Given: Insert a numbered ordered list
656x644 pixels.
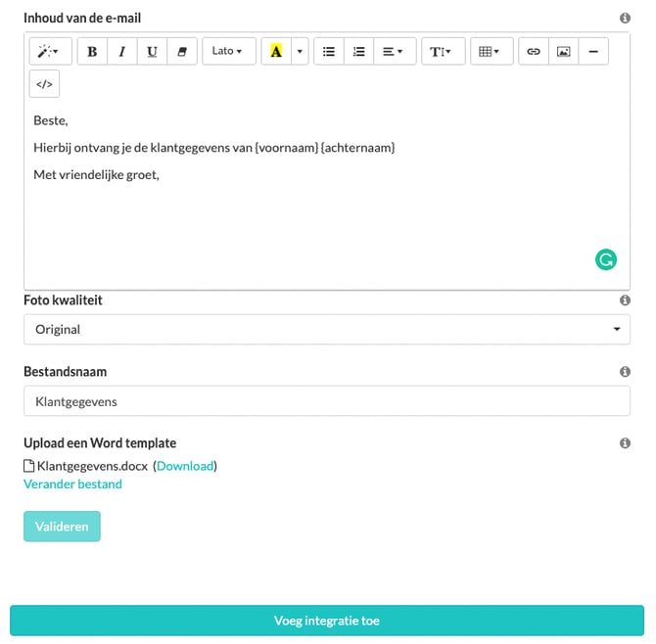Looking at the screenshot, I should click(358, 51).
